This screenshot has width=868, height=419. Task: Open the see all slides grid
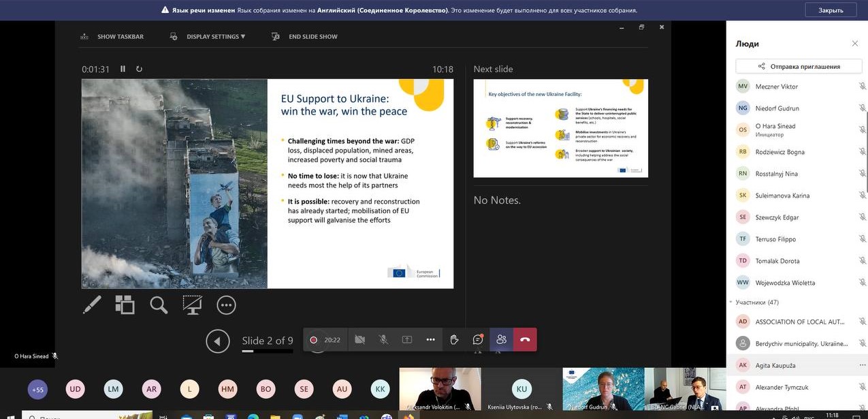(125, 305)
